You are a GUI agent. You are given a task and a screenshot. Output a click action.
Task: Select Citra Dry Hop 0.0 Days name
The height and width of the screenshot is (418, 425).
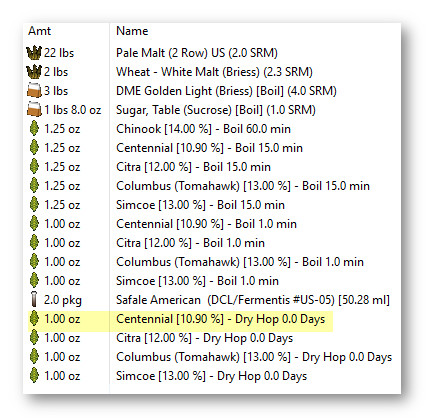pos(205,338)
